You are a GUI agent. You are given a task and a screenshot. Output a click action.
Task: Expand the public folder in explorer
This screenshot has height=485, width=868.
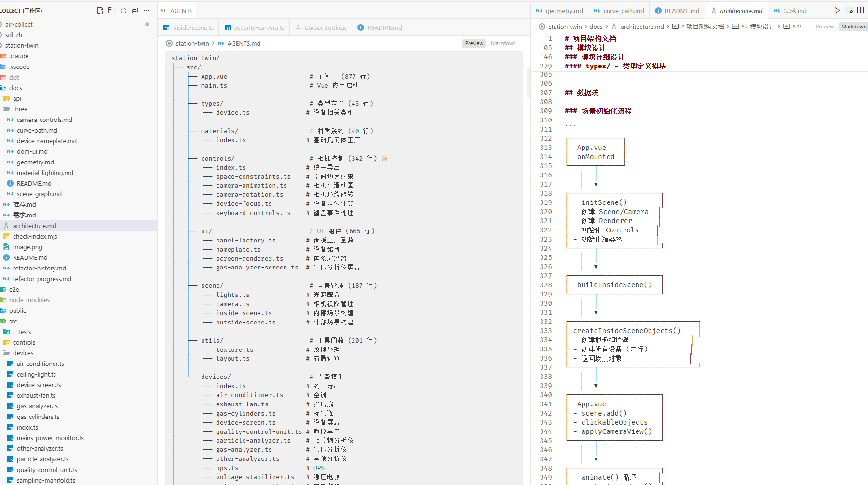coord(17,310)
